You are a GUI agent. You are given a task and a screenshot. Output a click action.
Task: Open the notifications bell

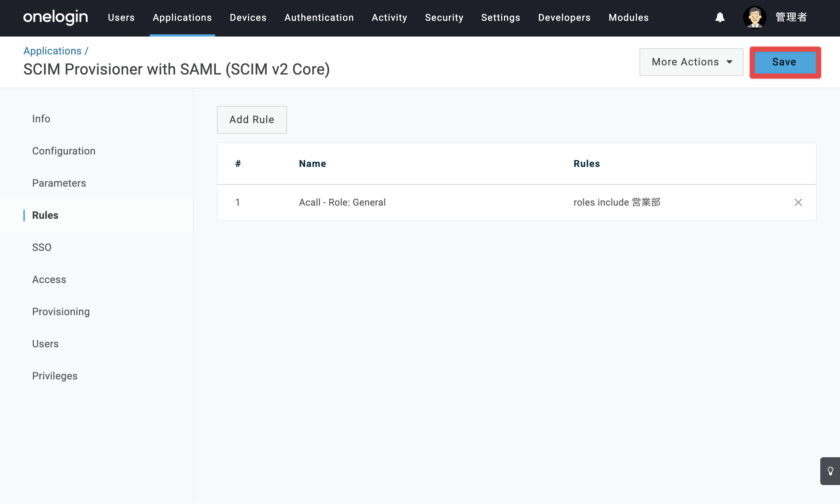[x=720, y=18]
